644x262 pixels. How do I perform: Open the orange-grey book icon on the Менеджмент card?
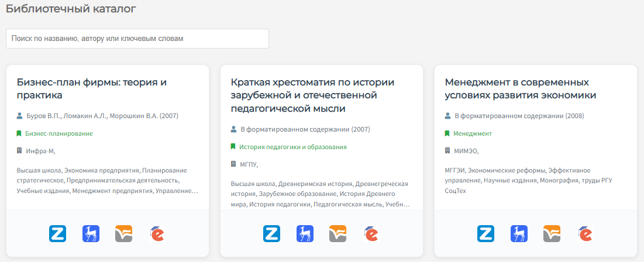pos(552,234)
